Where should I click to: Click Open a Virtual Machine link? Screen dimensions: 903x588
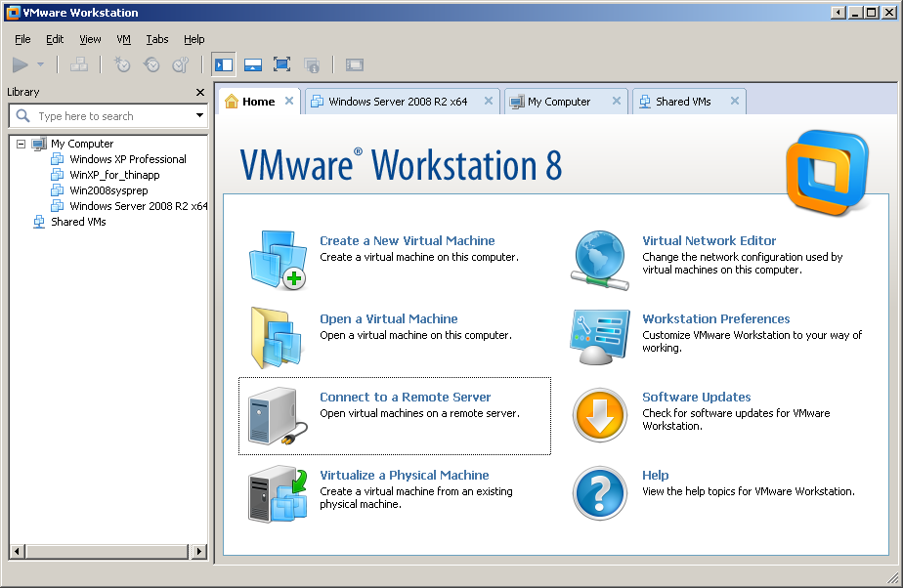[389, 318]
